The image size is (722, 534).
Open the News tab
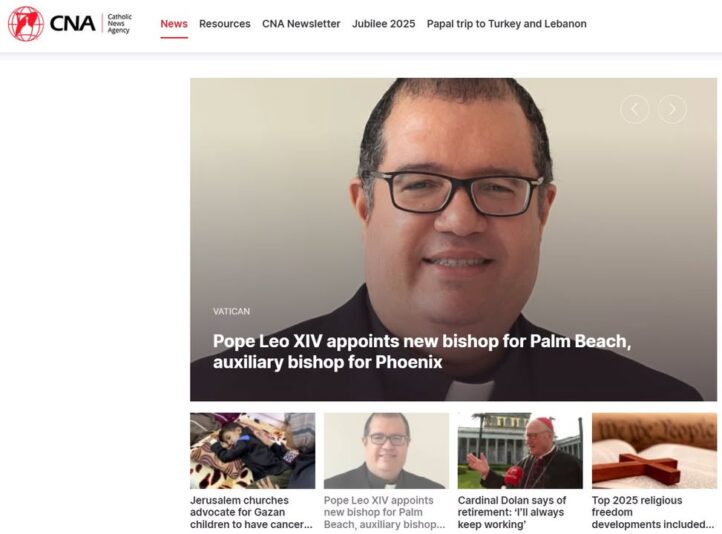click(x=174, y=23)
